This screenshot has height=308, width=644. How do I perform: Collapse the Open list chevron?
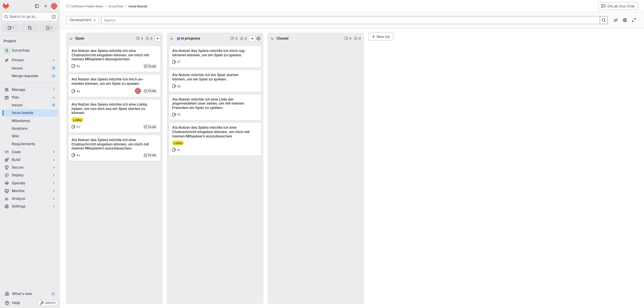71,39
